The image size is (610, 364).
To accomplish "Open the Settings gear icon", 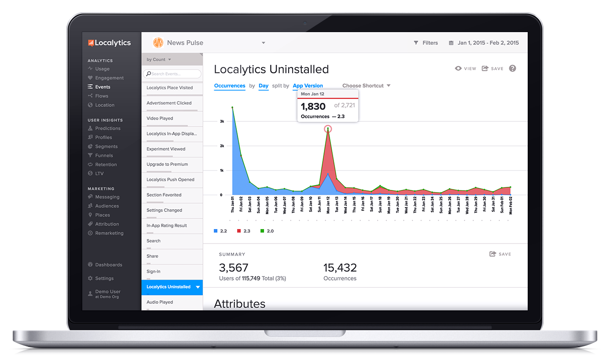I will (x=90, y=278).
